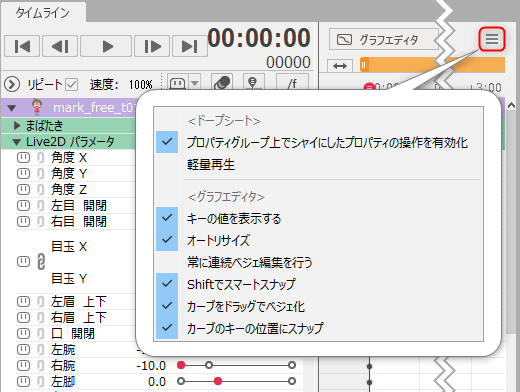This screenshot has height=392, width=520.
Task: Click the keyframe icon for 左眉 上下
Action: 23,301
